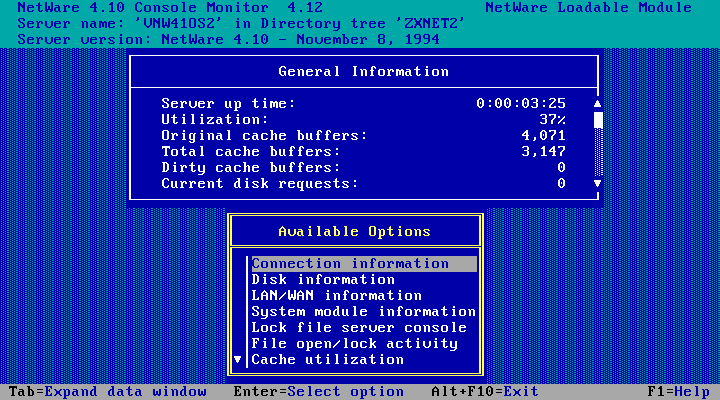720x400 pixels.
Task: Open Disk information option
Action: (x=323, y=280)
